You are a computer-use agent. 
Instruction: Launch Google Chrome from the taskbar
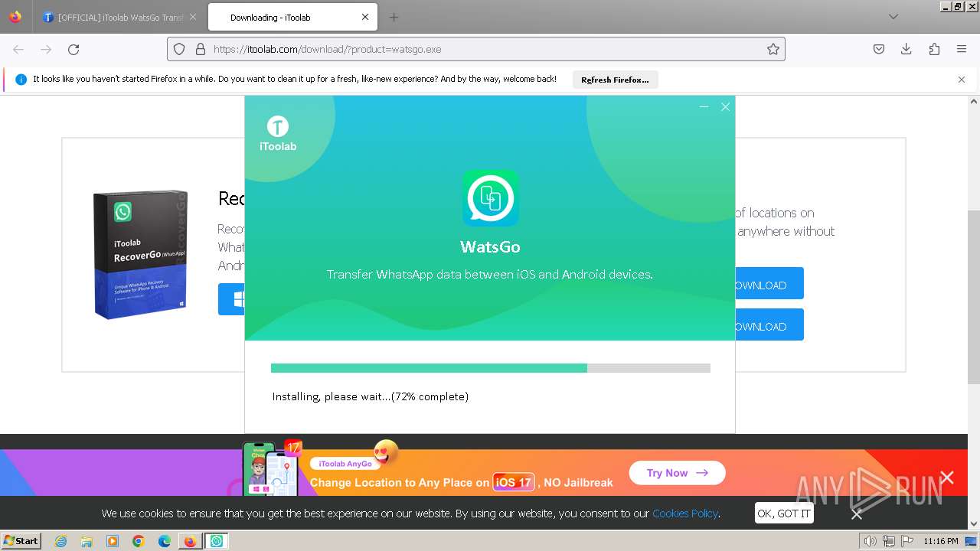click(x=139, y=541)
